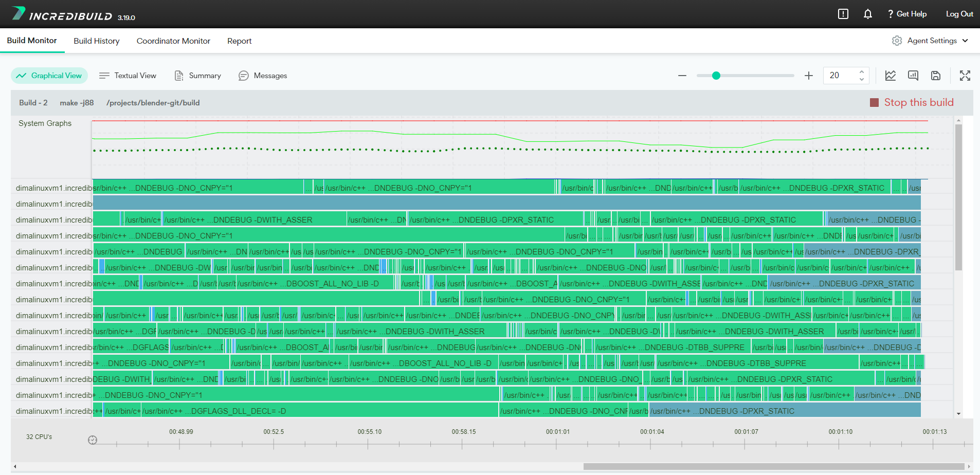Click the full screen expand icon

point(965,76)
